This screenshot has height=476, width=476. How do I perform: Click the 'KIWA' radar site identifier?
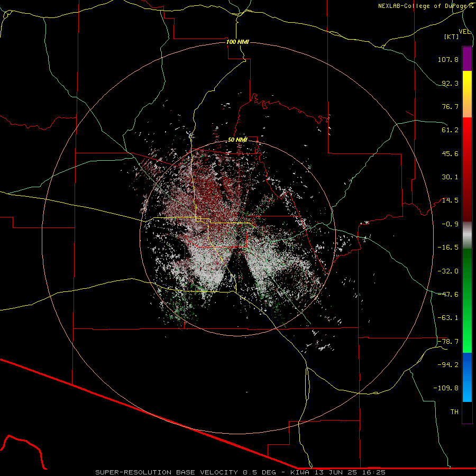pos(300,472)
